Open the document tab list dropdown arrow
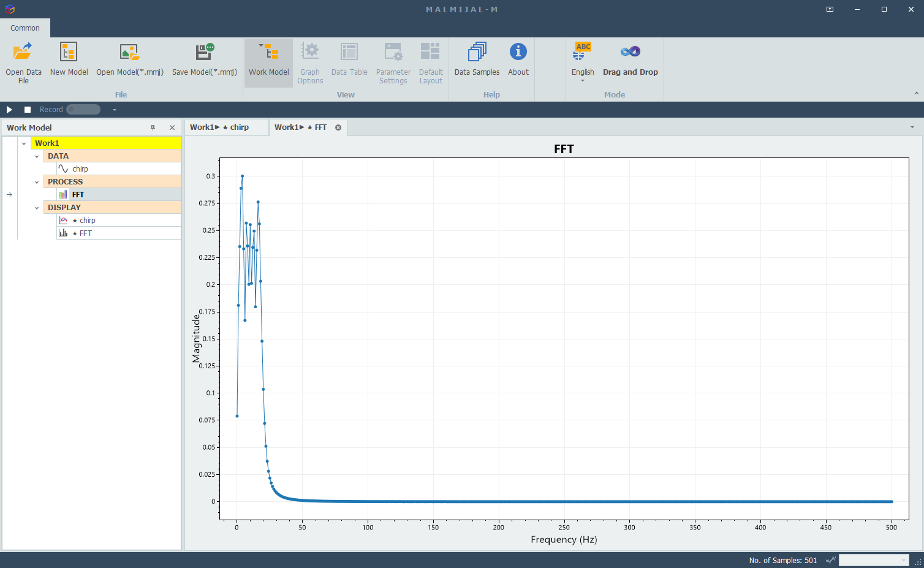Image resolution: width=924 pixels, height=568 pixels. click(912, 127)
